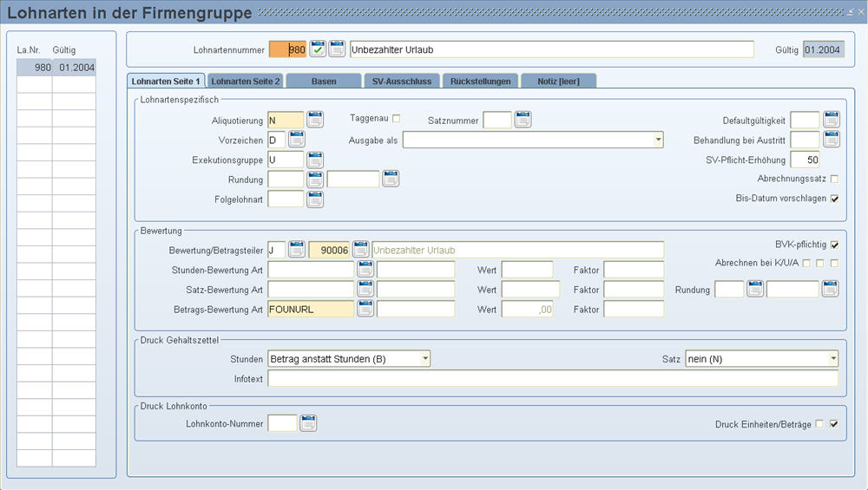Expand the Ausgabe als dropdown
Screen dimensions: 868x490
[658, 140]
